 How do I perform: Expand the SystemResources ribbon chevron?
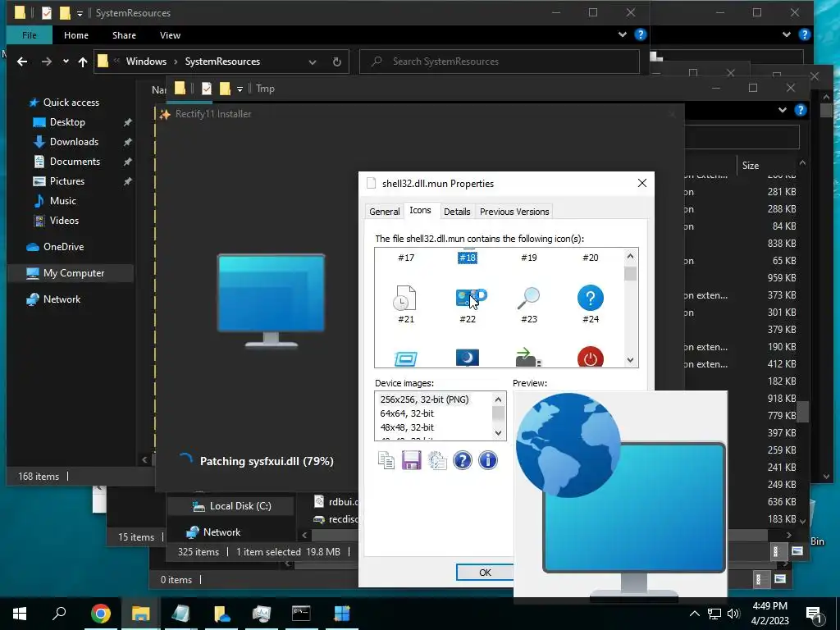tap(623, 34)
